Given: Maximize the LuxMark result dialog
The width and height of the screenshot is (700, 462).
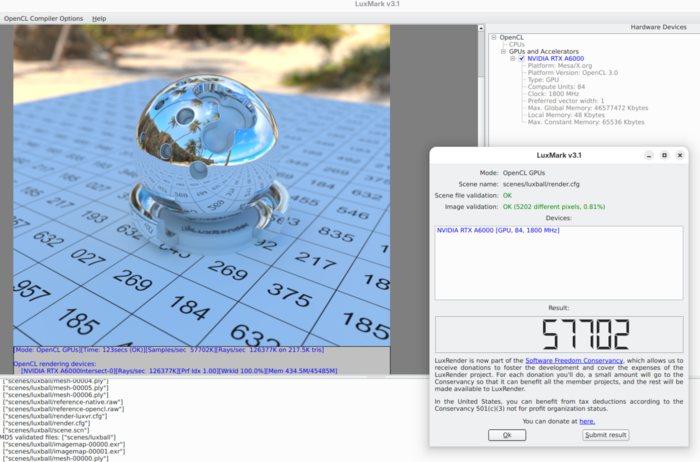Looking at the screenshot, I should coord(664,155).
